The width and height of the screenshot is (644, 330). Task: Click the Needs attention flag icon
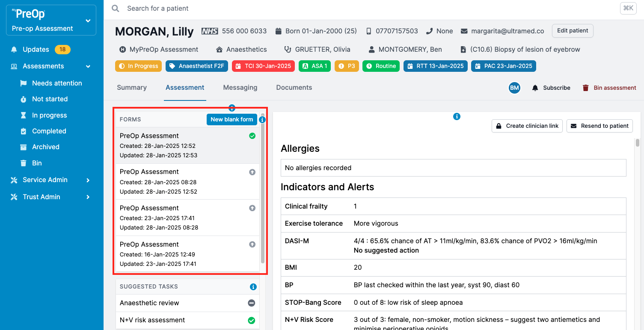(24, 83)
